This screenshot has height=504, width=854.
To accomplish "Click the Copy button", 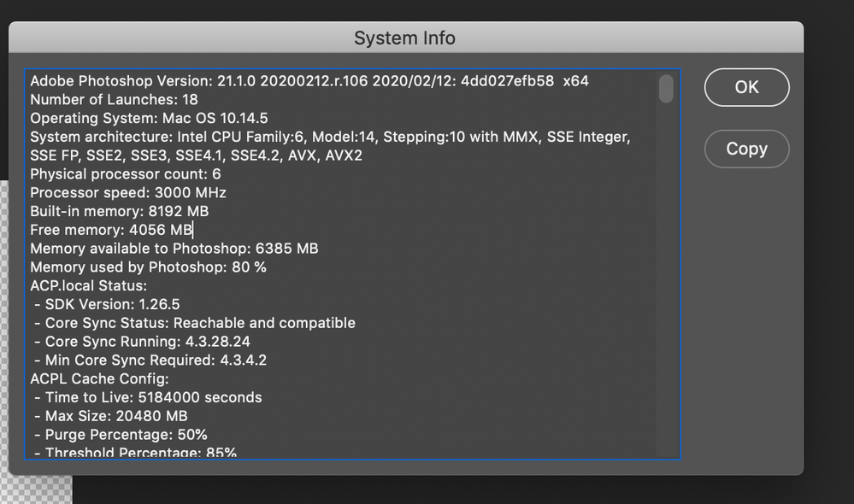I will click(745, 149).
